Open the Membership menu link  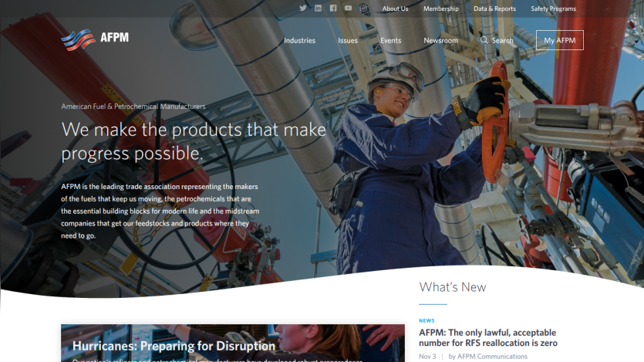point(440,8)
